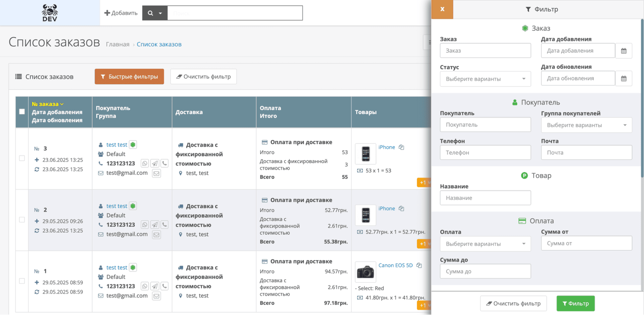The height and width of the screenshot is (315, 644).
Task: Click the WhatsApp icon in order 1 row
Action: pyautogui.click(x=145, y=286)
